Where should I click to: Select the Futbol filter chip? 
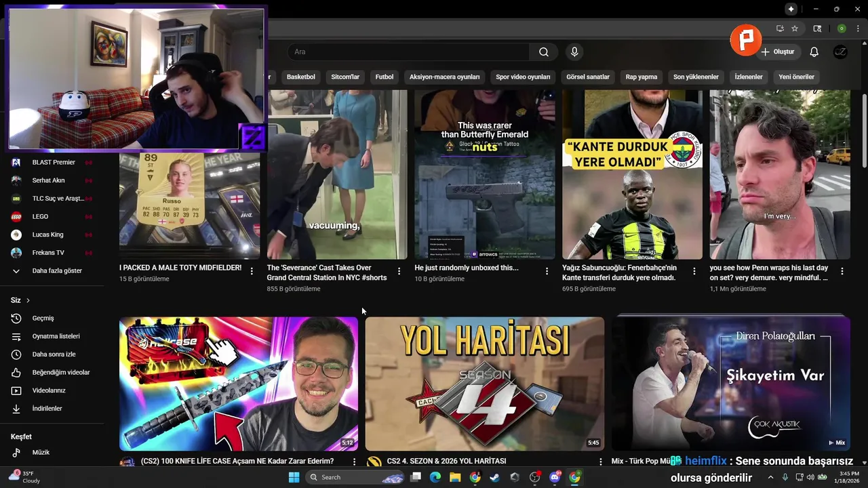[384, 77]
